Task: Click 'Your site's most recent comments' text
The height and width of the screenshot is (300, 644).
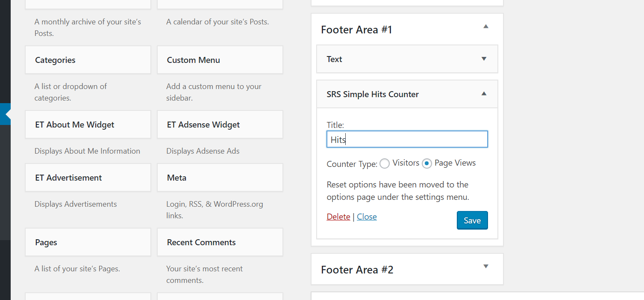Action: pos(204,274)
